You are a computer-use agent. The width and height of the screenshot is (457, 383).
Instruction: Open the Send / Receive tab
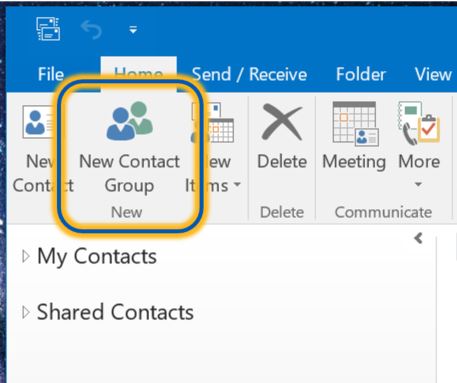(x=249, y=74)
